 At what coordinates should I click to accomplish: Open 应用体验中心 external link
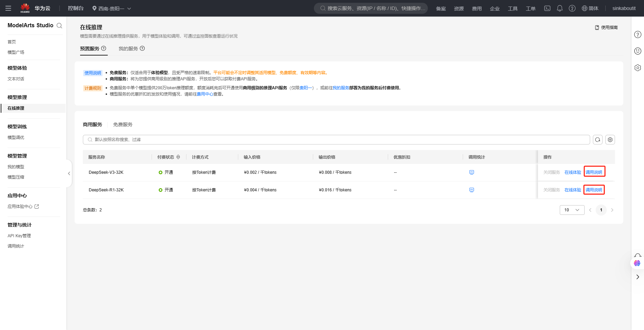pos(23,207)
